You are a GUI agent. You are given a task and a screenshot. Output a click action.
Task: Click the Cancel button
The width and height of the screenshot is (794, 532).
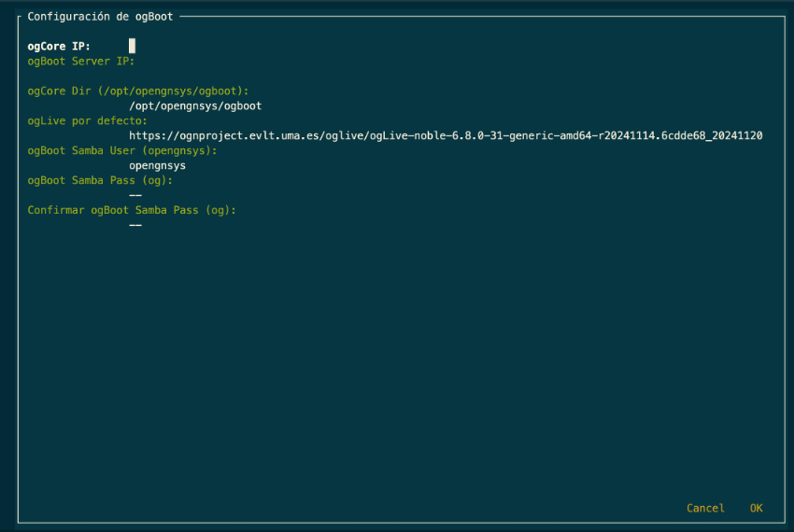click(705, 508)
